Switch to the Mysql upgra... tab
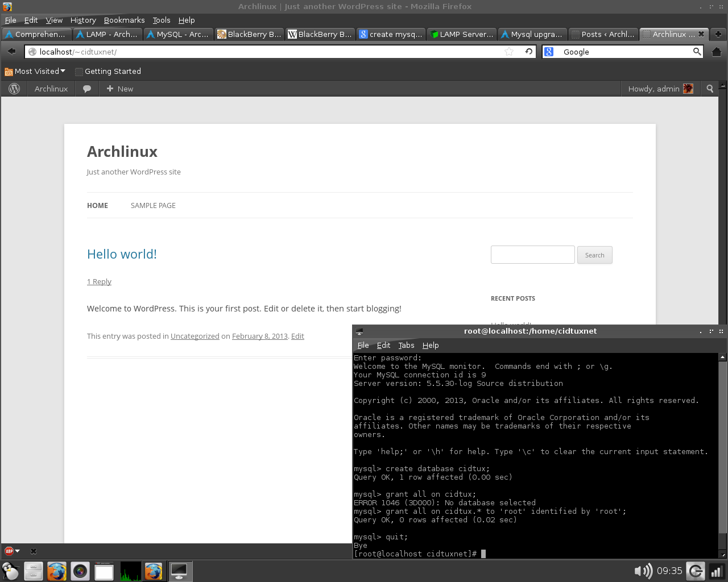Screen dimensions: 728x582 [533, 34]
